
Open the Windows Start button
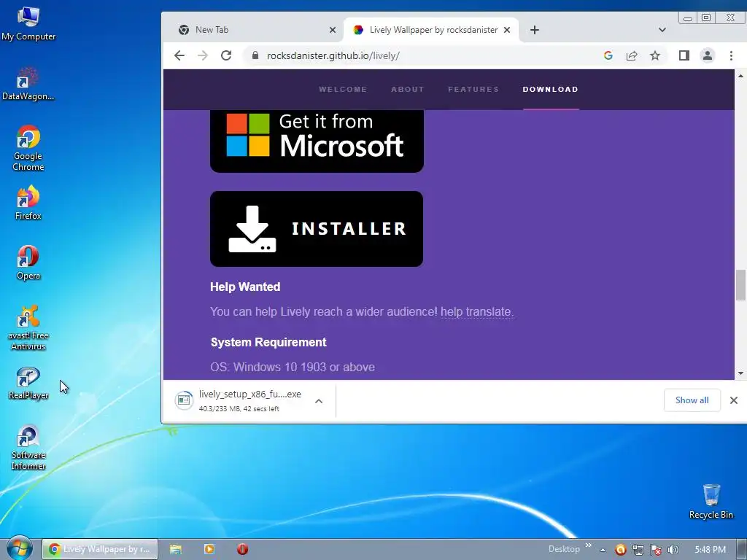19,548
